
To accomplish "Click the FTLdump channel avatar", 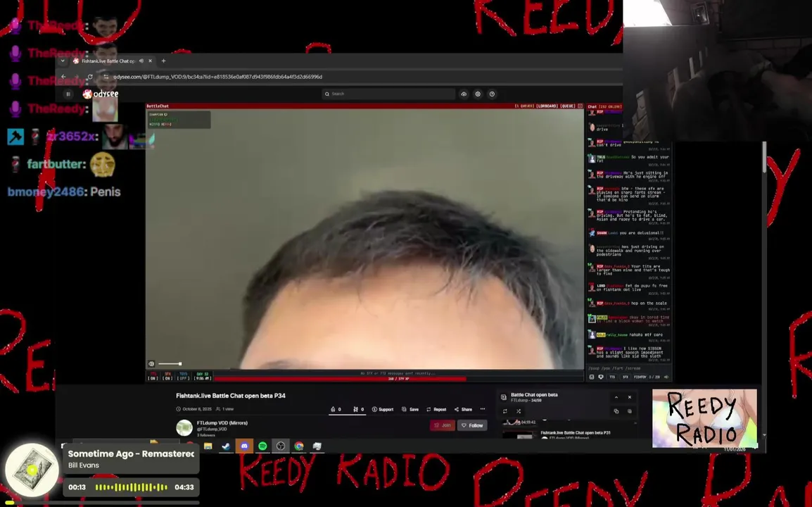I will coord(184,427).
